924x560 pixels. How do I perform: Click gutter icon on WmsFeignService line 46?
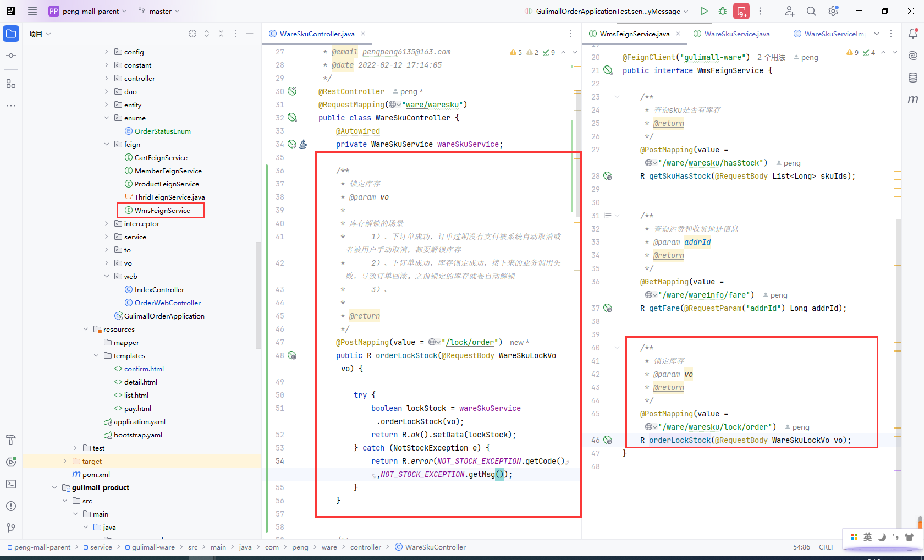tap(608, 440)
